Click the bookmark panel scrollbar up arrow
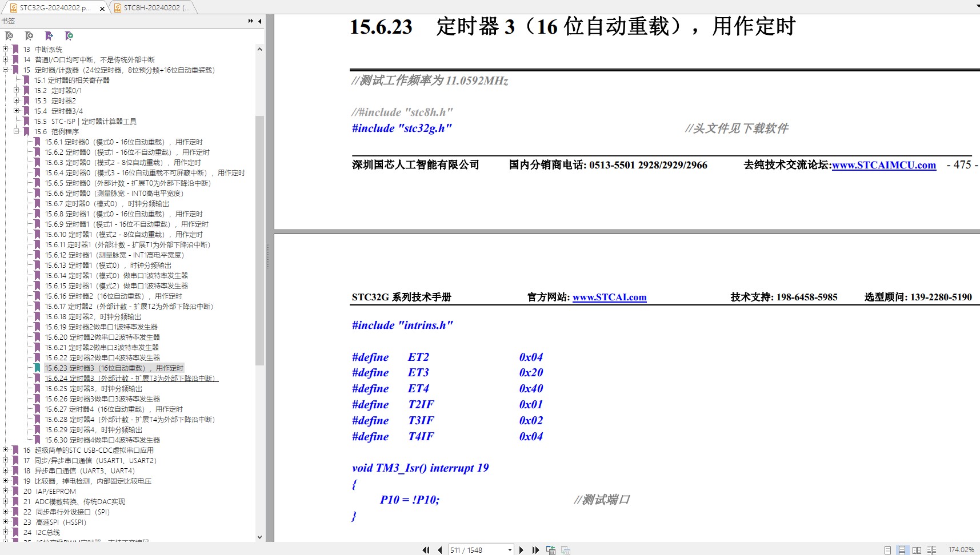Screen dimensions: 980x555 (259, 50)
